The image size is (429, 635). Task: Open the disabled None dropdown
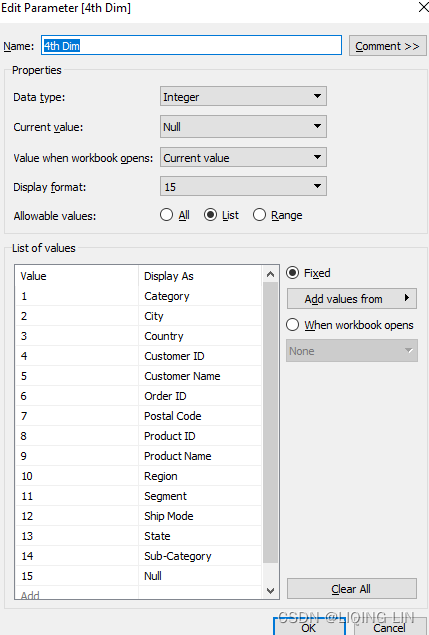[352, 351]
